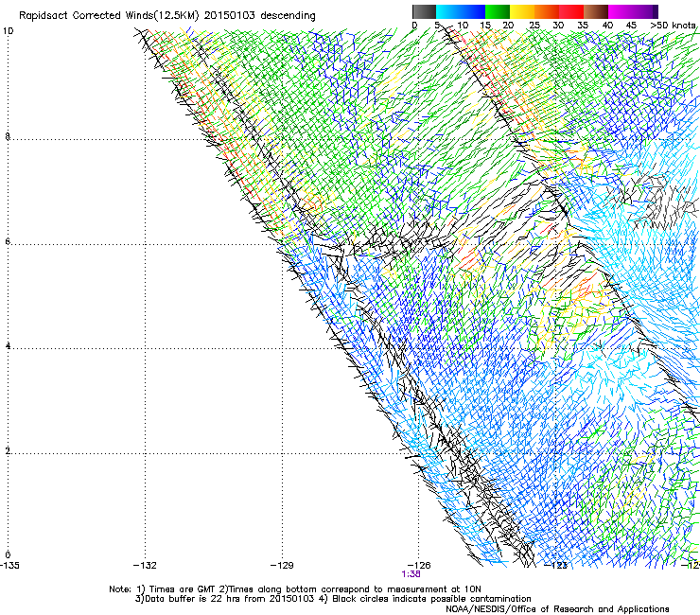Click legend tick label '25'
The image size is (700, 615).
534,26
